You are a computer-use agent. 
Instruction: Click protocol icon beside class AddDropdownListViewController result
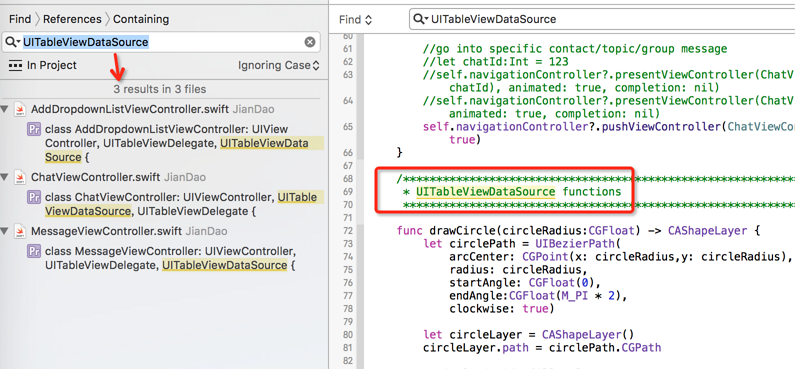[x=33, y=129]
